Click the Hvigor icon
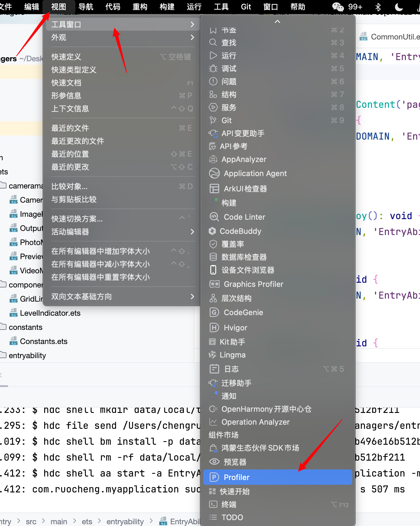 [x=214, y=327]
